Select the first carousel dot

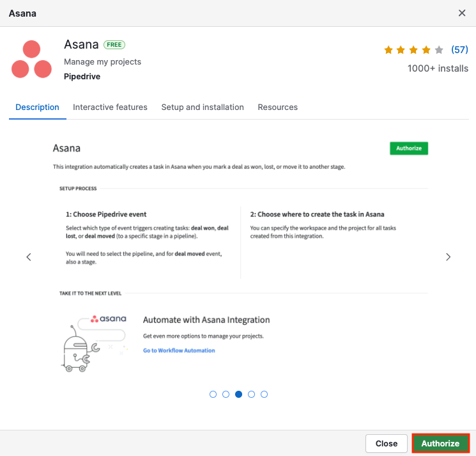[213, 395]
